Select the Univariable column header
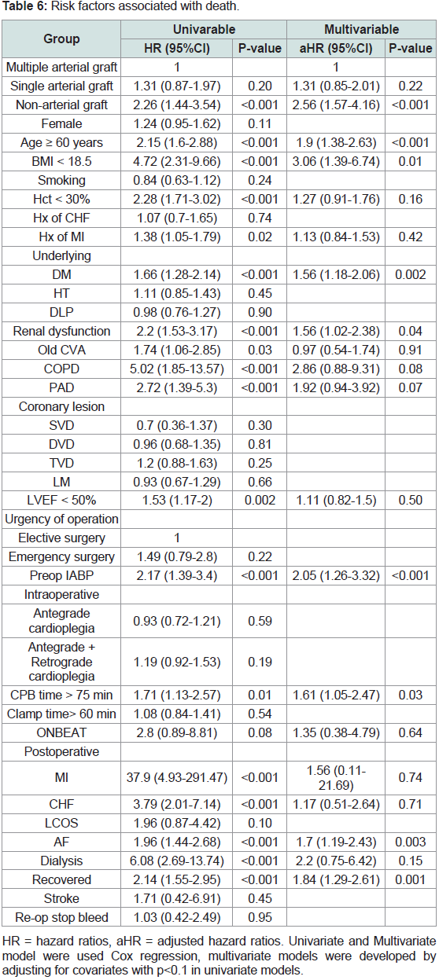 [x=202, y=29]
